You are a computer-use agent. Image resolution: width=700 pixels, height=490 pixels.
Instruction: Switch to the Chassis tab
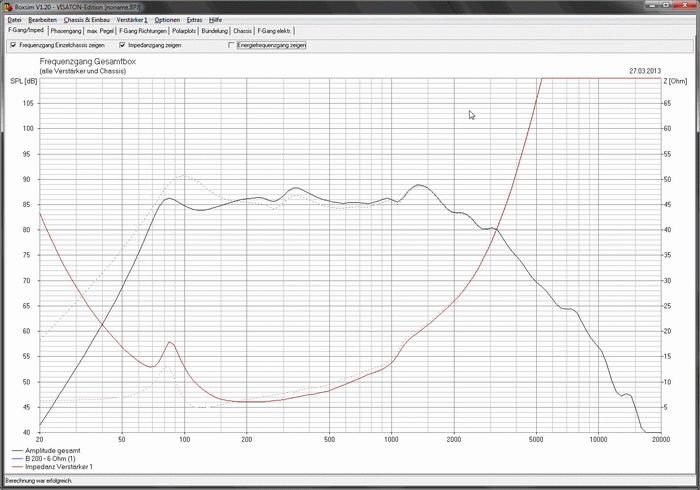[242, 31]
